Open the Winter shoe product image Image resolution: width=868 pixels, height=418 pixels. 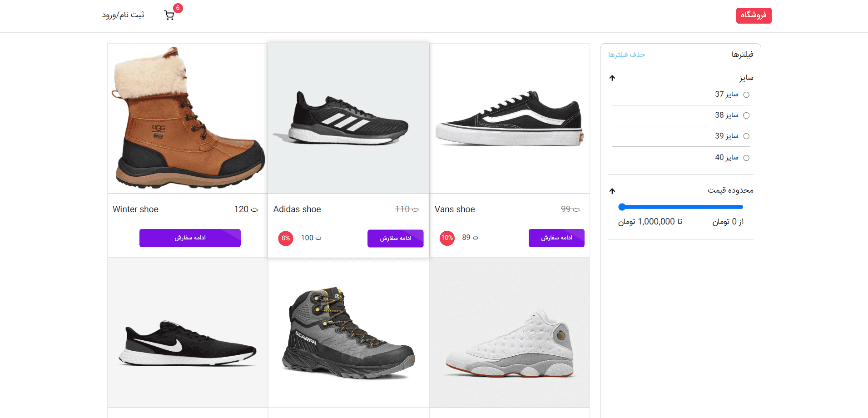point(187,118)
